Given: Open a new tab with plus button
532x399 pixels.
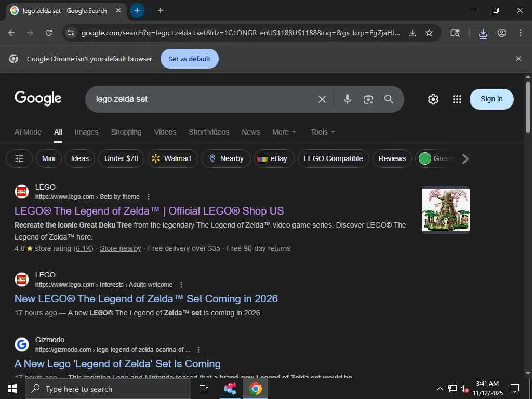Looking at the screenshot, I should tap(161, 10).
